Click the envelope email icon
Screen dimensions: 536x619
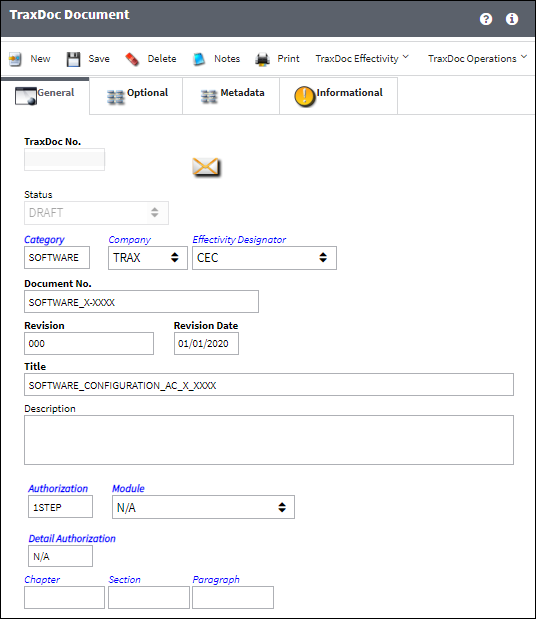click(206, 167)
